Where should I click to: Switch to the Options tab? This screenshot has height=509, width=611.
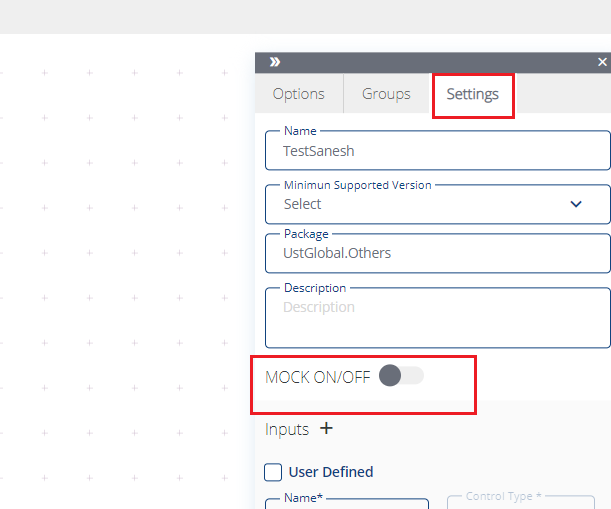[298, 94]
